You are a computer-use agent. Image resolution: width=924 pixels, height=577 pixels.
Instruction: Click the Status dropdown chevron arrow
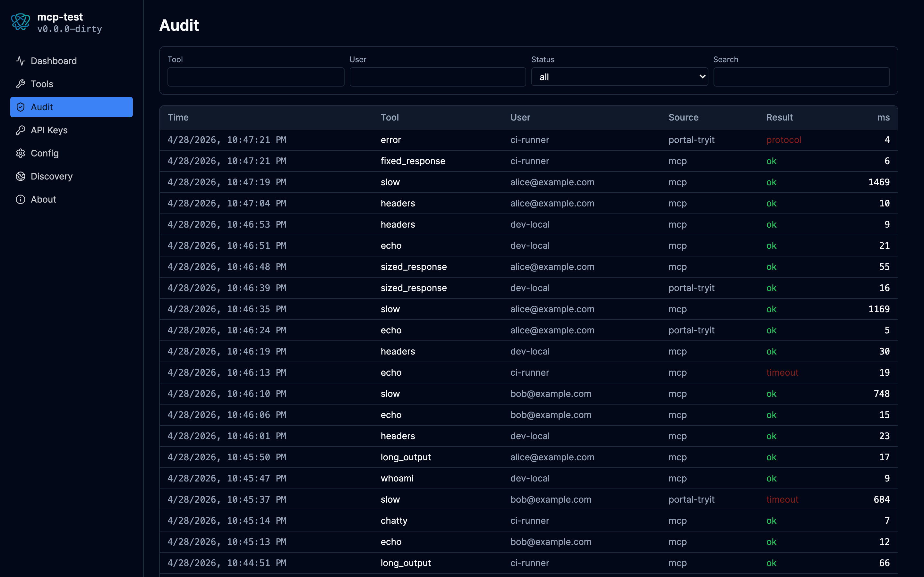click(702, 77)
